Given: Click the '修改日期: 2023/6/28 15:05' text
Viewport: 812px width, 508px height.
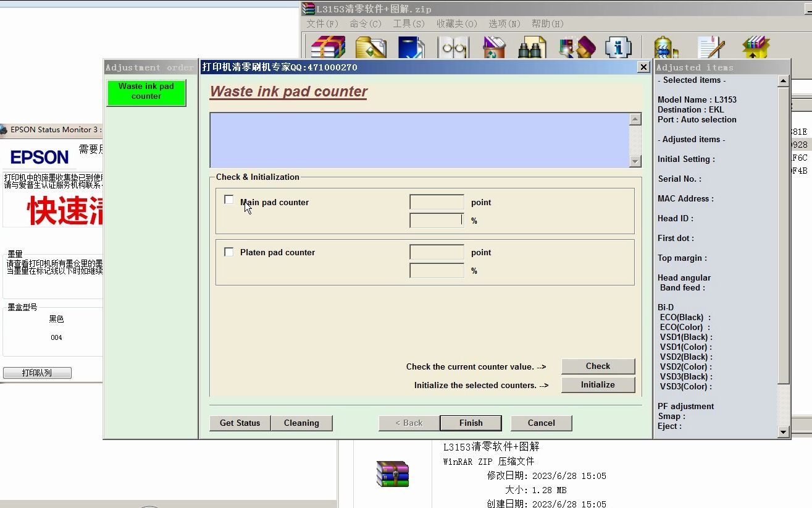Looking at the screenshot, I should point(546,476).
